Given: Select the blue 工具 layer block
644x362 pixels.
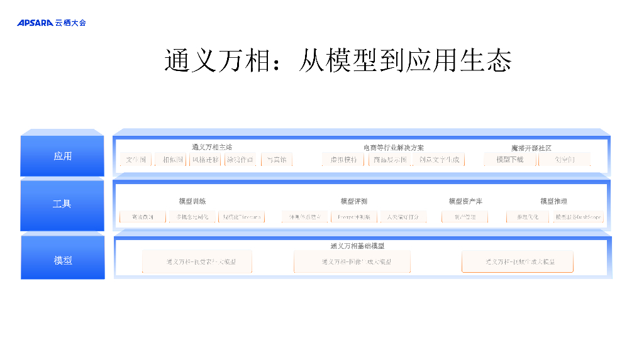Looking at the screenshot, I should [62, 204].
